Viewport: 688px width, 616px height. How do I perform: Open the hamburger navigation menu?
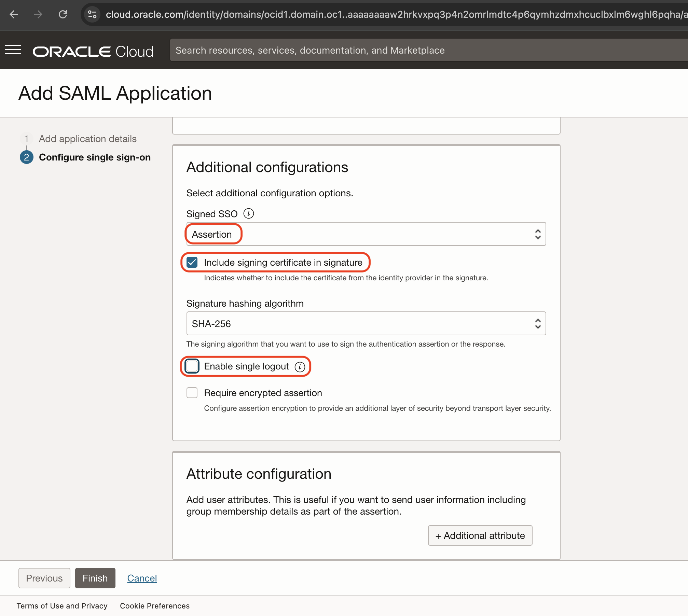[x=13, y=50]
